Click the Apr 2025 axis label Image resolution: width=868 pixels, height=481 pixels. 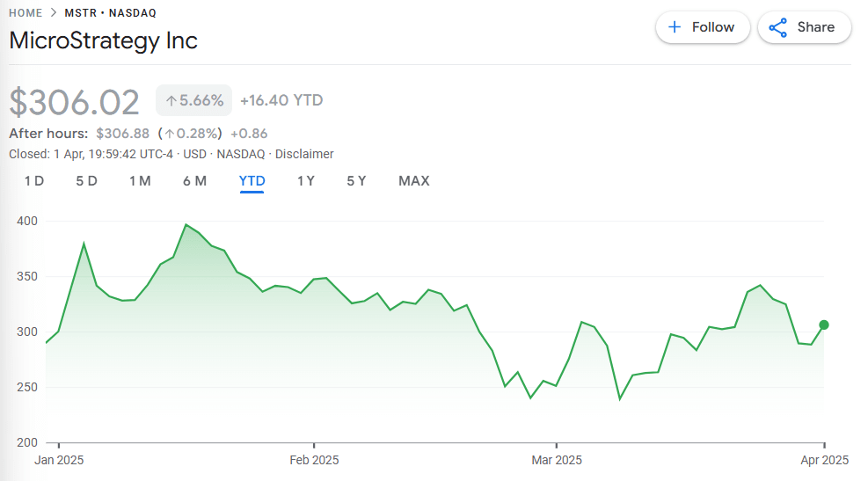click(x=824, y=460)
